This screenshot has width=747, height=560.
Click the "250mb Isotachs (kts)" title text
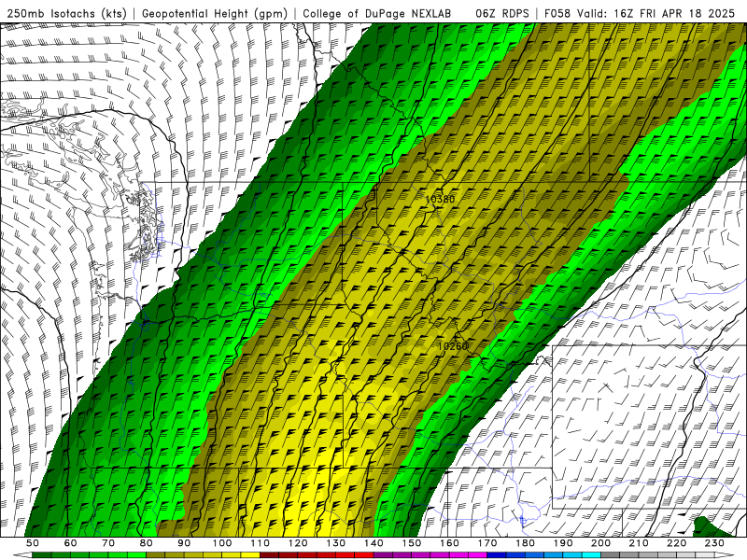pyautogui.click(x=66, y=14)
